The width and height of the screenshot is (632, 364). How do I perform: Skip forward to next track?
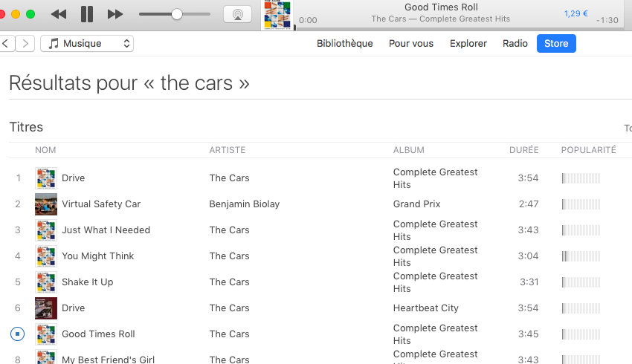[115, 14]
